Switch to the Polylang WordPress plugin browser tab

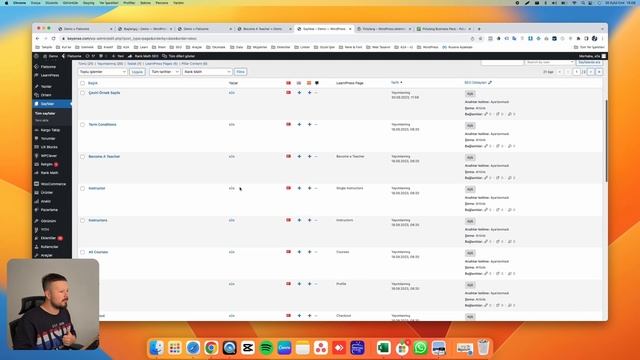(x=384, y=29)
